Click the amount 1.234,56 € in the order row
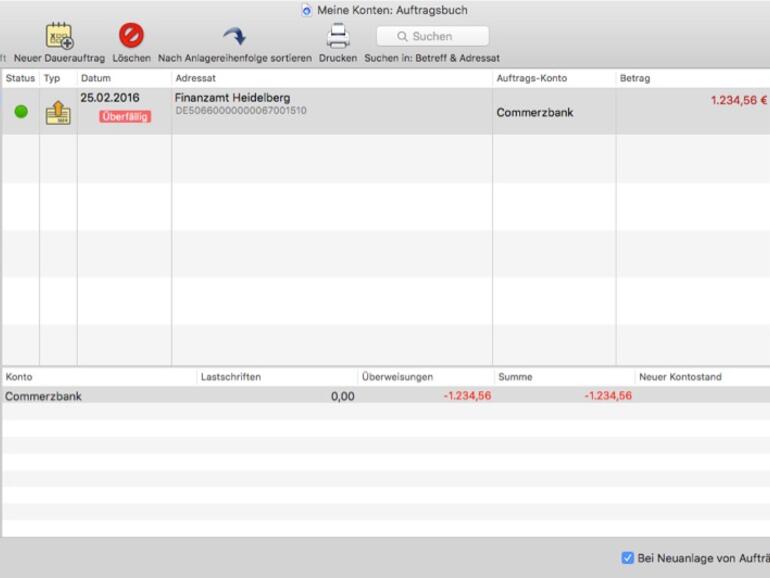Screen dimensions: 770x578 pyautogui.click(x=739, y=100)
